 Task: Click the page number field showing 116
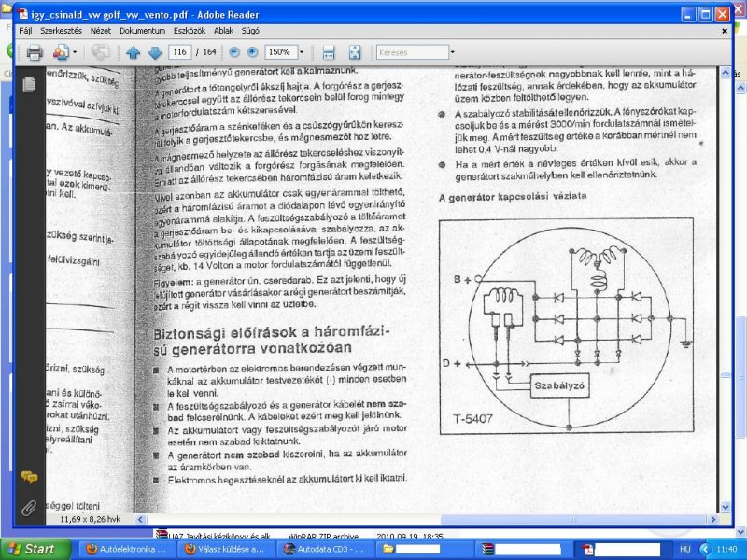(179, 52)
